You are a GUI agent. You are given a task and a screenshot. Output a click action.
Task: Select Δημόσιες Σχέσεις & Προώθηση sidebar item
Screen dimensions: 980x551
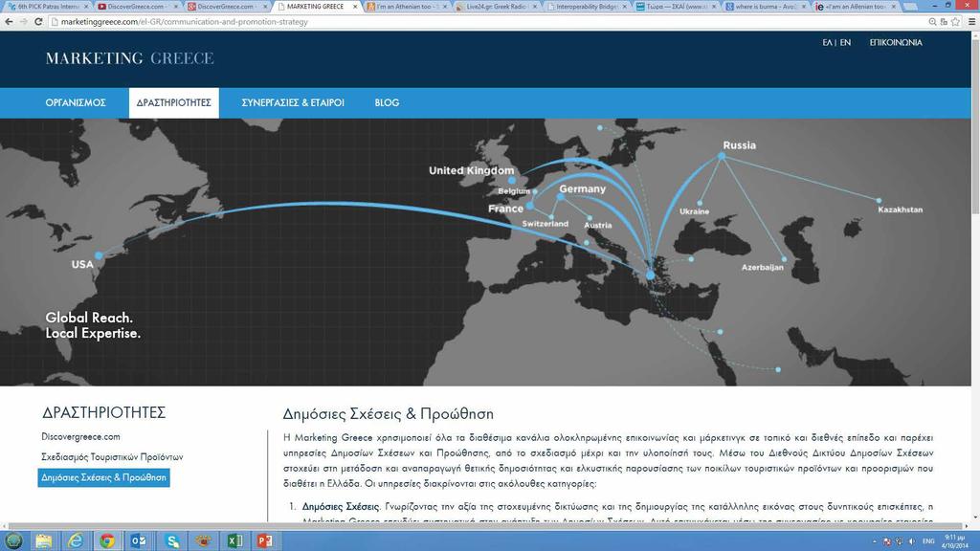click(103, 478)
